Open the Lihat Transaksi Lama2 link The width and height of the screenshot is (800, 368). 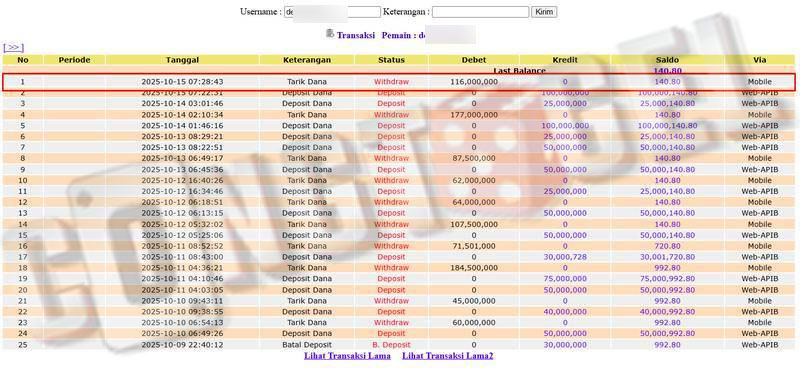pos(447,356)
